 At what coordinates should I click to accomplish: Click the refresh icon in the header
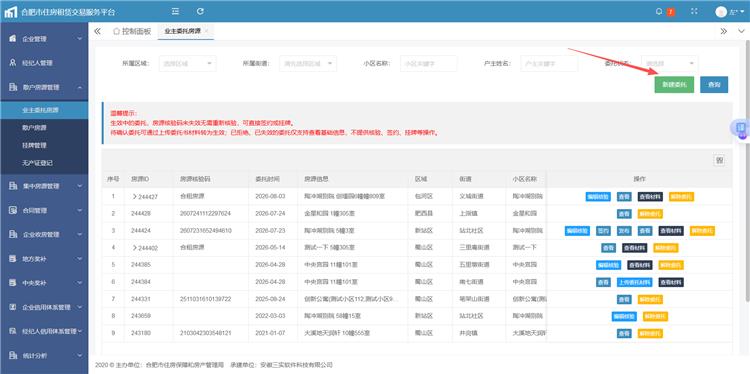[x=200, y=11]
